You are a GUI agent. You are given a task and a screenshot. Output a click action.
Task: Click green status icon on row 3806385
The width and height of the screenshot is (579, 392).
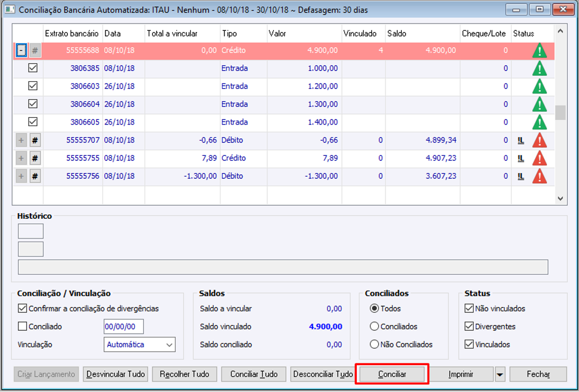(540, 68)
